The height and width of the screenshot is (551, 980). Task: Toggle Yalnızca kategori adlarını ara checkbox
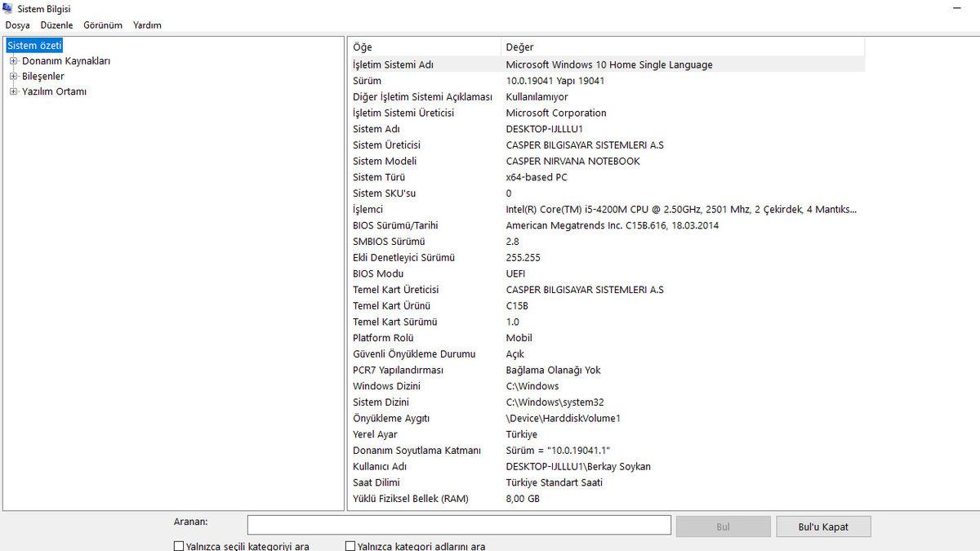click(x=350, y=546)
